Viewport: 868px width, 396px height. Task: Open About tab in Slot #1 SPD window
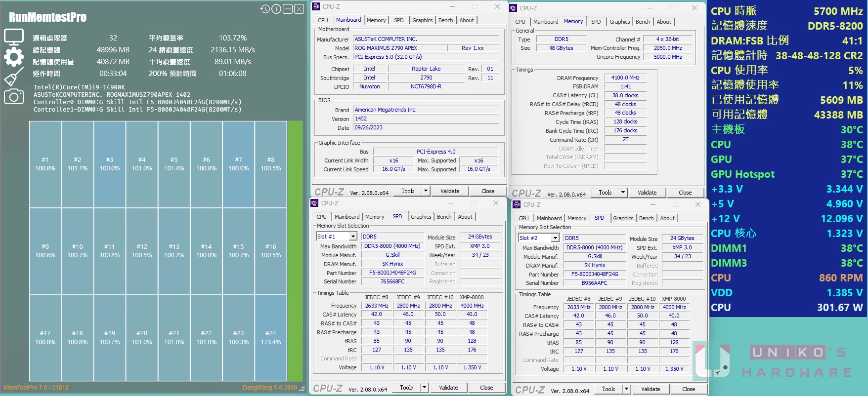coord(465,217)
